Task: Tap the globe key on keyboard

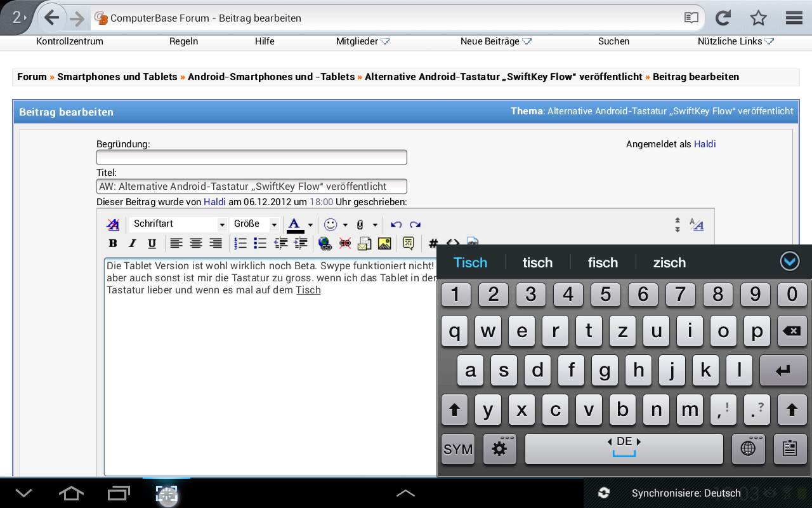Action: 749,449
